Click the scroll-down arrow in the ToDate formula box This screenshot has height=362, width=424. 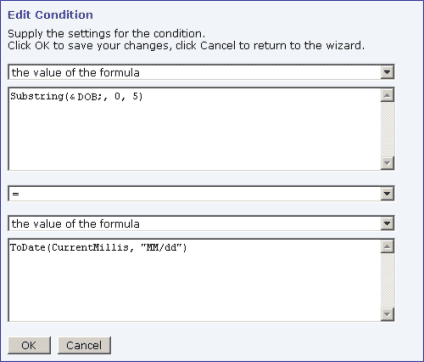387,314
